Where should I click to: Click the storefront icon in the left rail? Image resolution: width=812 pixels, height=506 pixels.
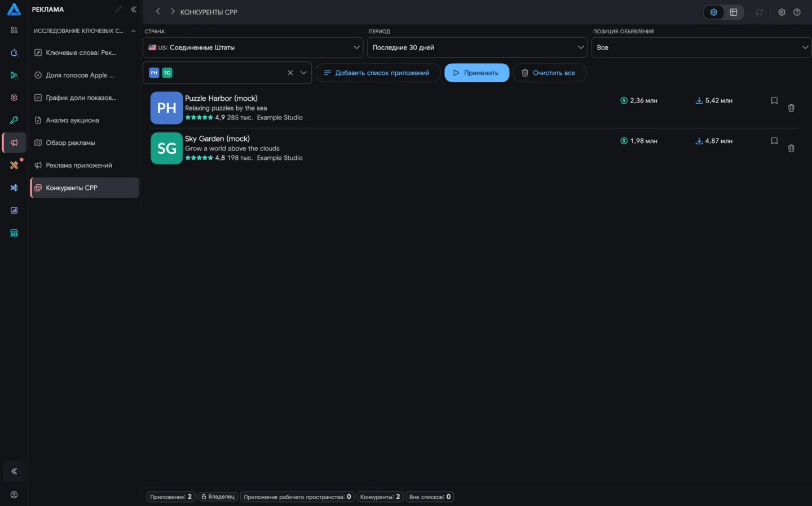tap(14, 233)
